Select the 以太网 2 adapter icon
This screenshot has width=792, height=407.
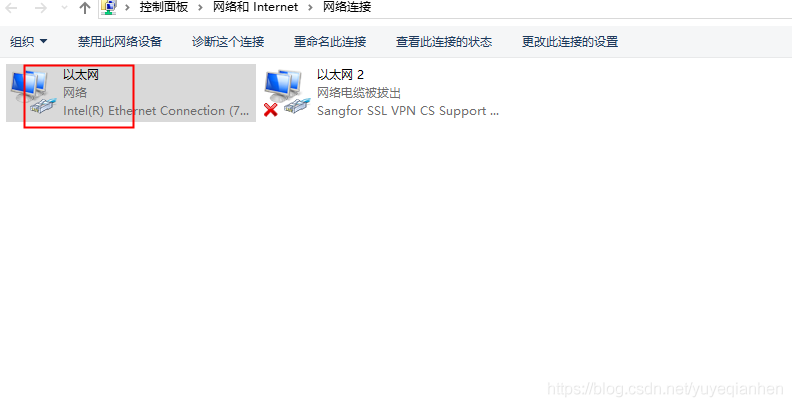tap(287, 92)
